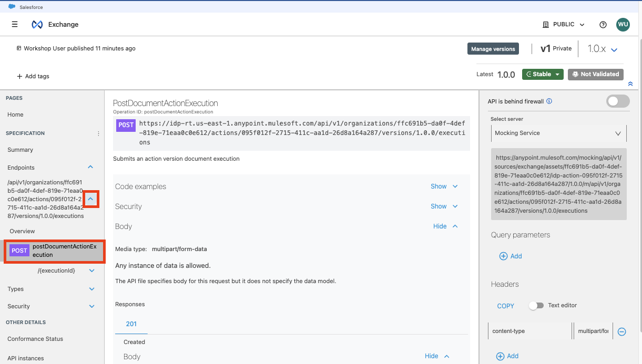Open the Stable lifecycle state dropdown

tap(543, 74)
